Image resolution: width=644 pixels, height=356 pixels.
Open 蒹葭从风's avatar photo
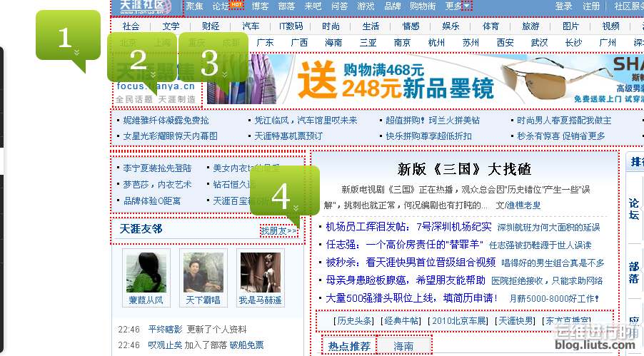point(146,272)
